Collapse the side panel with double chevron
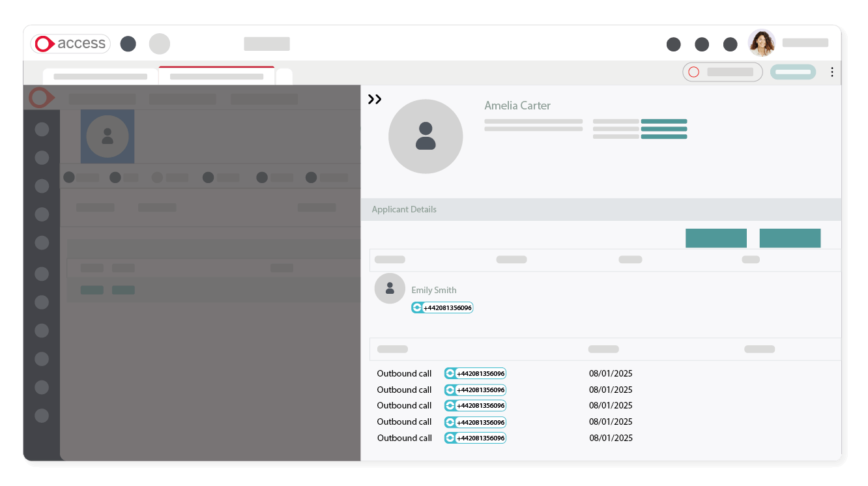 pos(375,100)
